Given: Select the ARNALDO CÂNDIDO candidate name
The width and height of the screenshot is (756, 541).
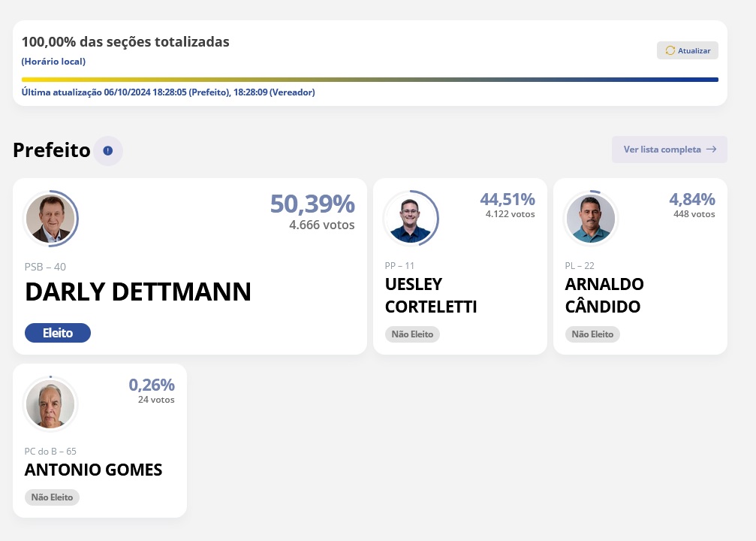Looking at the screenshot, I should 604,295.
